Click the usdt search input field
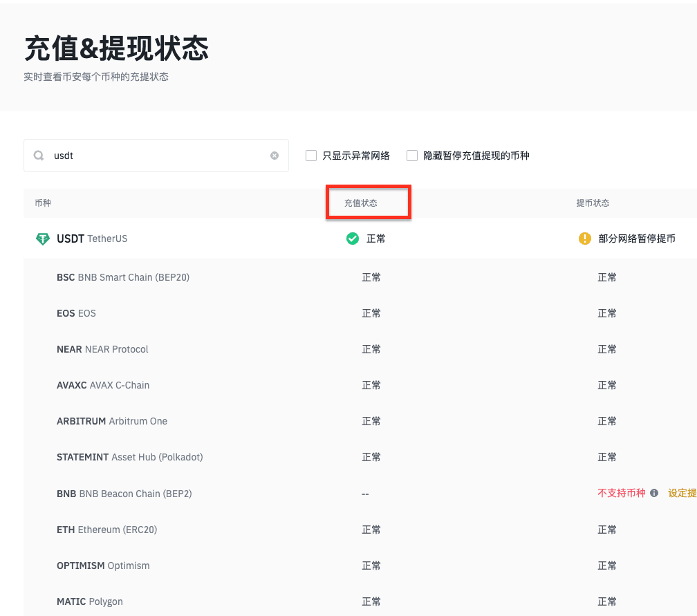697x616 pixels. pyautogui.click(x=156, y=155)
